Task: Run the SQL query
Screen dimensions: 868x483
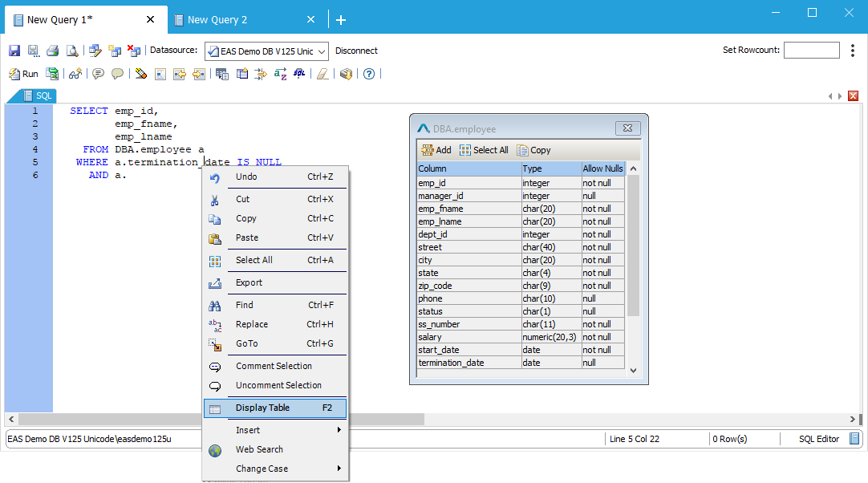Action: point(23,74)
